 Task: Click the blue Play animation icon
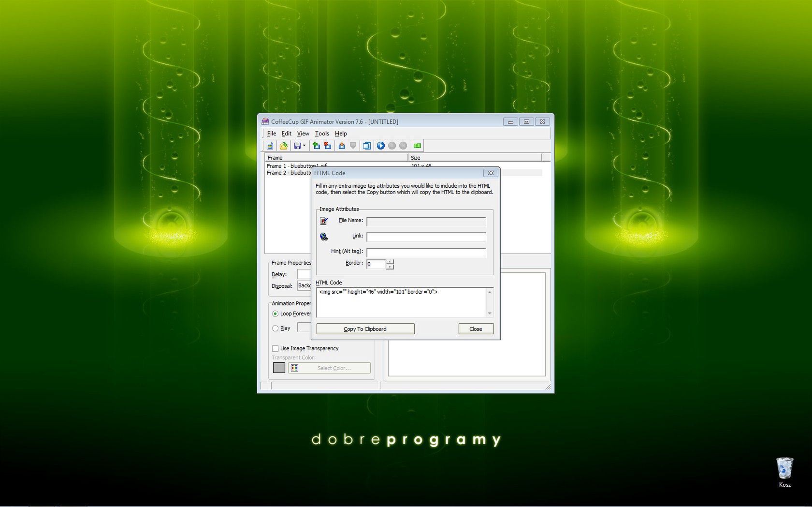pyautogui.click(x=381, y=146)
